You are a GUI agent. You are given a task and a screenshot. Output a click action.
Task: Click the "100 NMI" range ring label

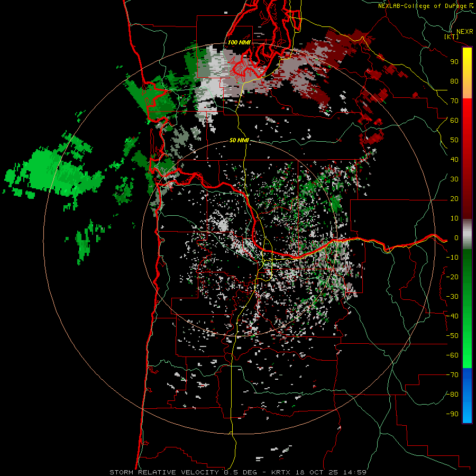tap(239, 42)
